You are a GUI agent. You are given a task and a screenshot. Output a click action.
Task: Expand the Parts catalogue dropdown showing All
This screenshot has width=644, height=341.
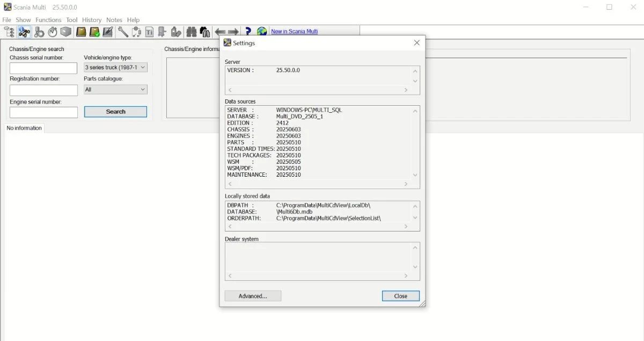[x=115, y=89]
